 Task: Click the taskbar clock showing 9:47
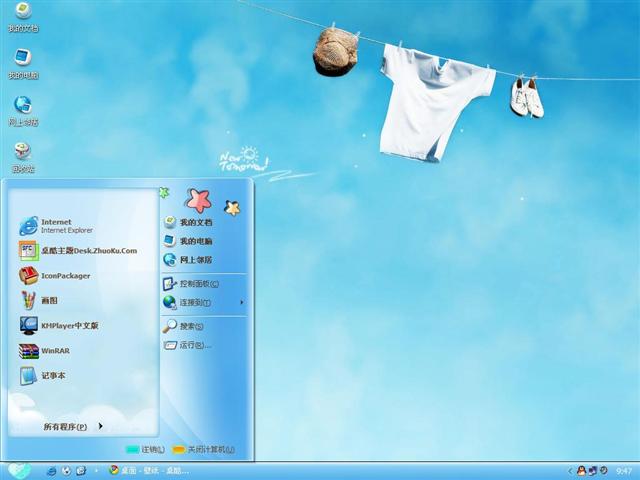click(624, 471)
